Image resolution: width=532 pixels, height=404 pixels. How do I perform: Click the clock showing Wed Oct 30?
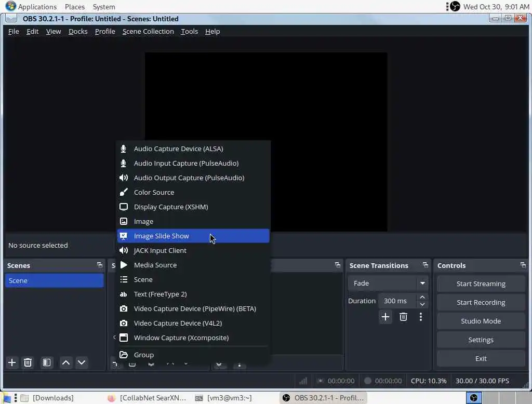click(x=496, y=7)
